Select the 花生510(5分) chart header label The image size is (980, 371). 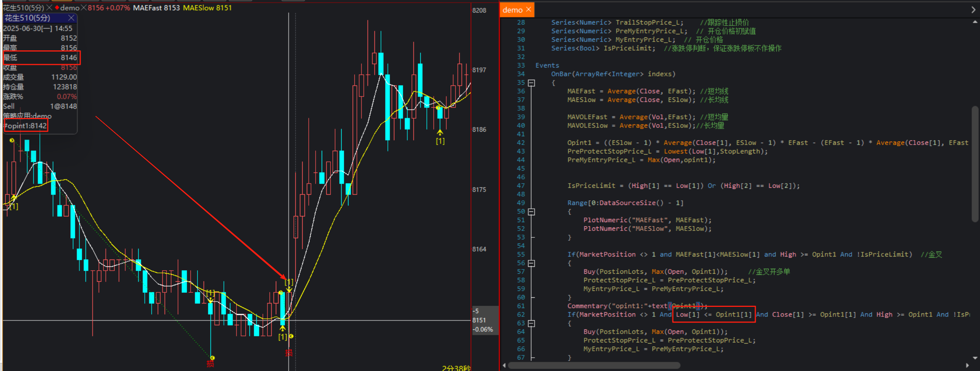coord(24,8)
